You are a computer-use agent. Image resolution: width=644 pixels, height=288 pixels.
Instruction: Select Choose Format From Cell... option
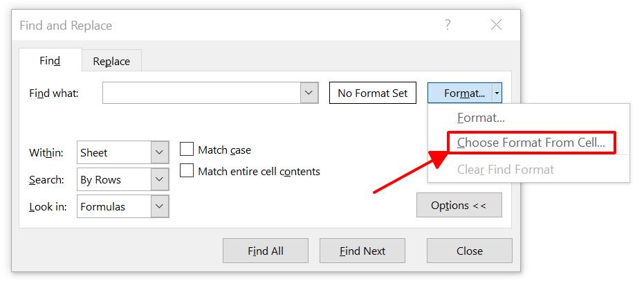point(531,143)
